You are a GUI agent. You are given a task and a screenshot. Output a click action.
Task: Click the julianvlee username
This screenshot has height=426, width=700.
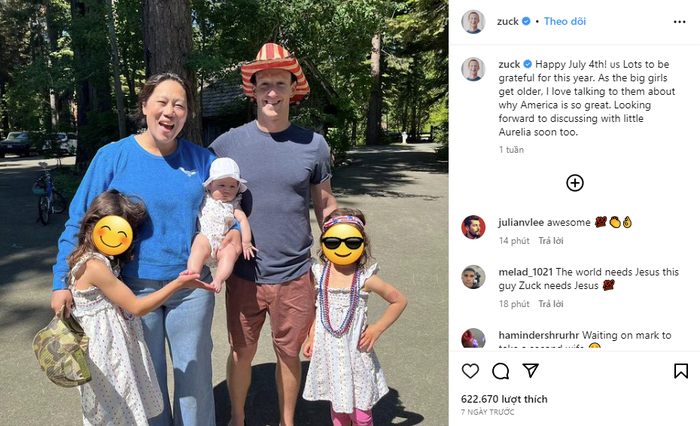[x=521, y=222]
